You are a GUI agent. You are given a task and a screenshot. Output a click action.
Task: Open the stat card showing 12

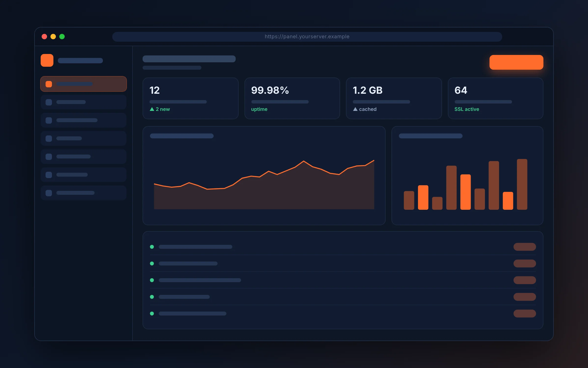(190, 98)
